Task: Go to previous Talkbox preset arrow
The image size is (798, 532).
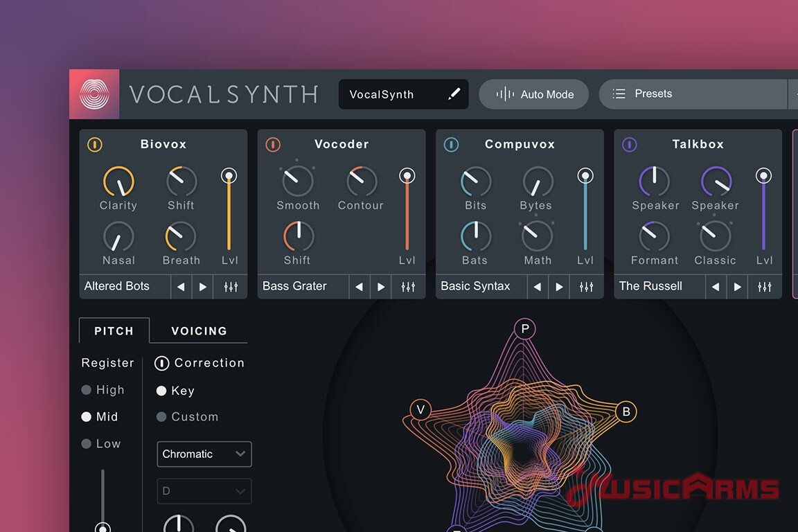Action: [715, 287]
